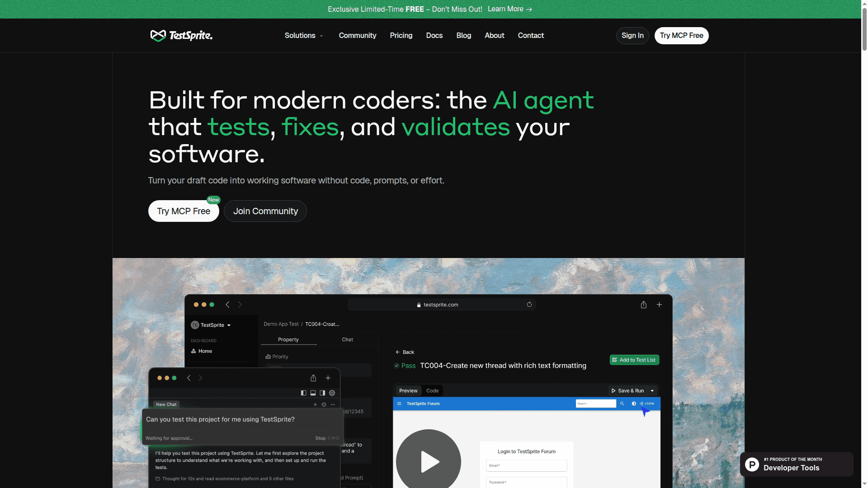Click the TC004-Creat... breadcrumb
Screen dimensions: 868x488
click(322, 324)
